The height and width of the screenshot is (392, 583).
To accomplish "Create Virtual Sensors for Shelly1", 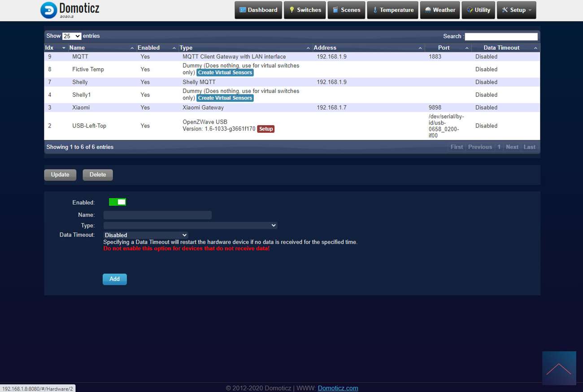I will point(225,98).
